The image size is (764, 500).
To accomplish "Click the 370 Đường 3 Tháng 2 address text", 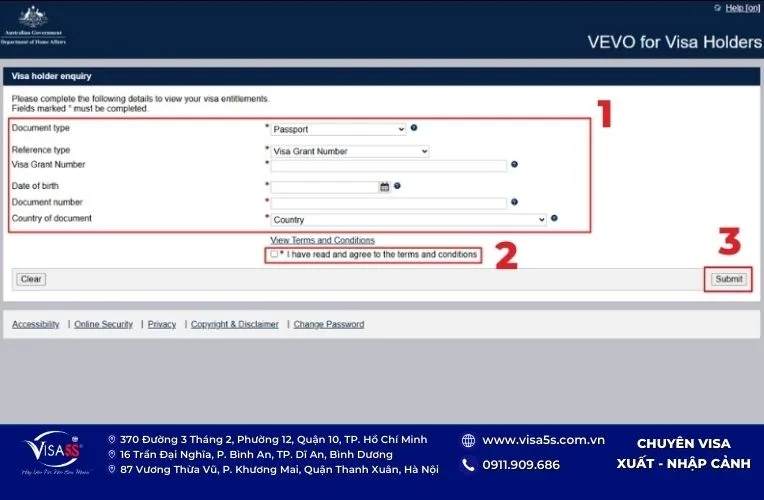I will pos(273,440).
